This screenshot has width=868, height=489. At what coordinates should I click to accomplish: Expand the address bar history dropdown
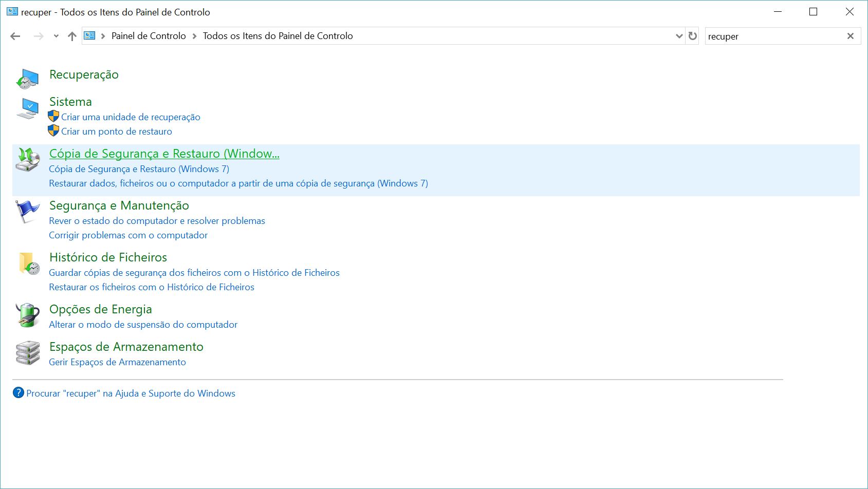point(679,36)
